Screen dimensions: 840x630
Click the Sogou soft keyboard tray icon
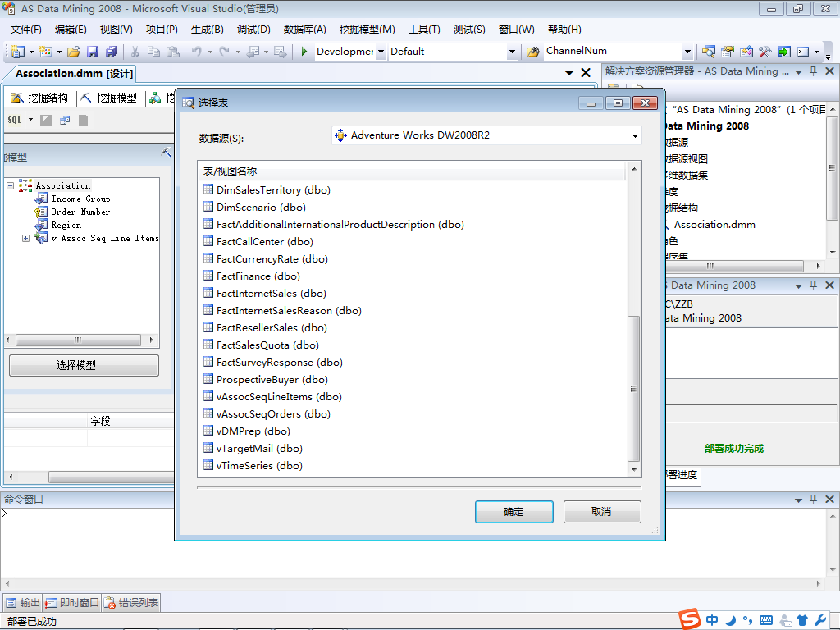click(x=766, y=620)
